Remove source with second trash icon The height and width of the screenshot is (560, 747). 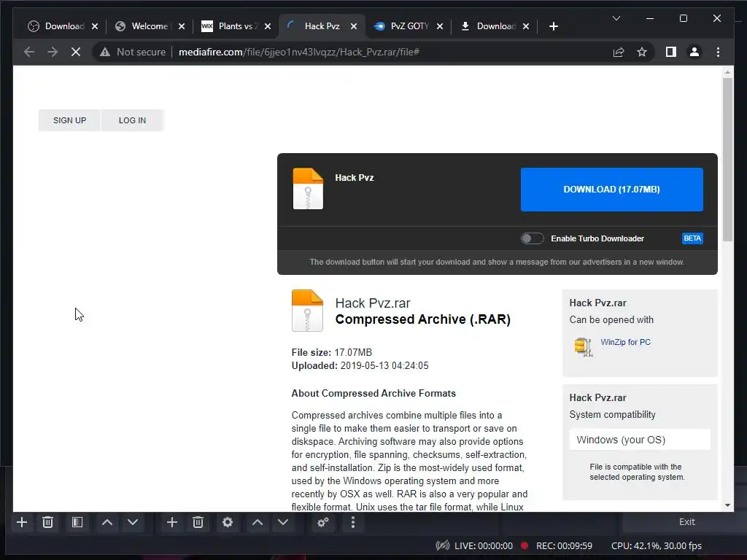point(198,522)
